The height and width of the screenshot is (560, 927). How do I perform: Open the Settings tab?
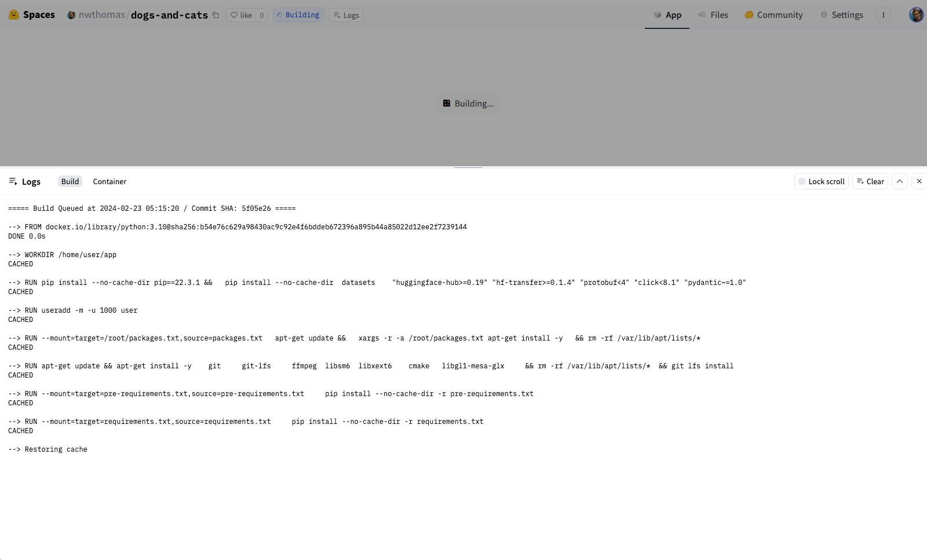[x=841, y=15]
